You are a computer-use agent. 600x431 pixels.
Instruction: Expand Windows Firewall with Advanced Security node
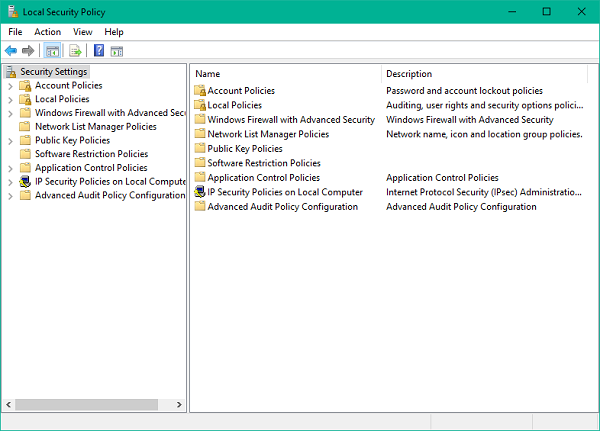pos(10,113)
